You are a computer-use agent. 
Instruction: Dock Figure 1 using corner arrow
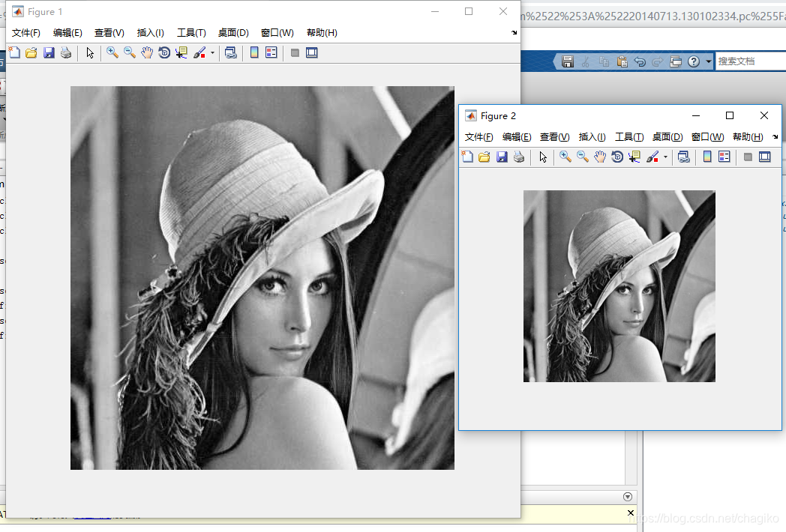coord(514,32)
